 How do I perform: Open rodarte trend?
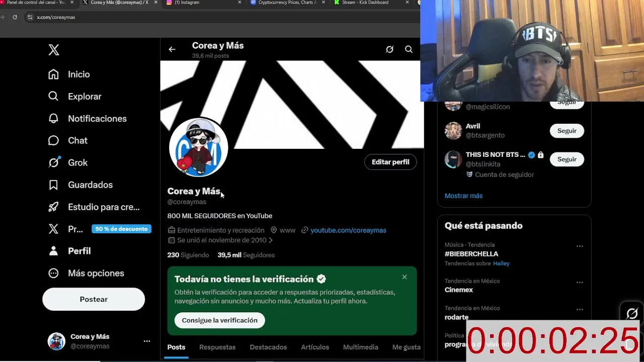point(456,317)
